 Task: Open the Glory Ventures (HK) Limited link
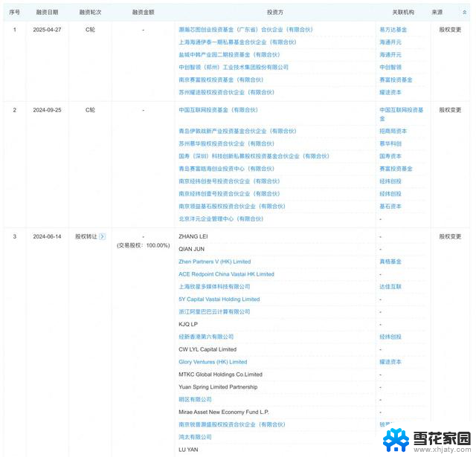click(x=213, y=362)
